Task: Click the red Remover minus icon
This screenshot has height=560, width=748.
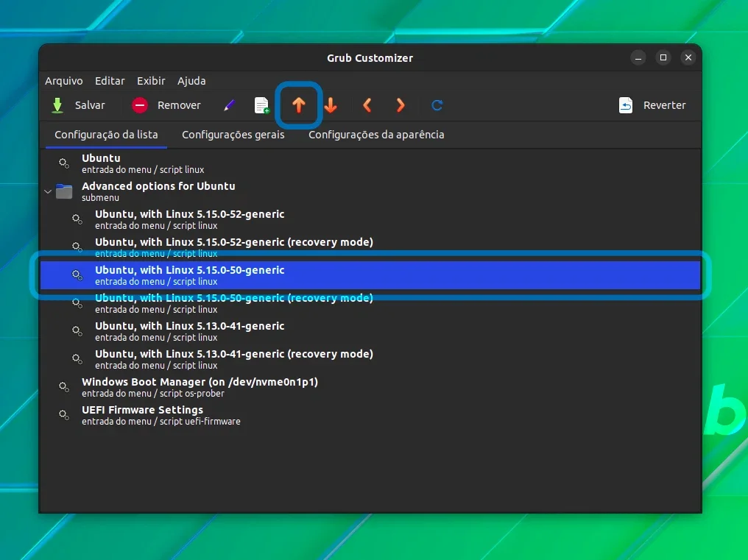Action: 140,105
